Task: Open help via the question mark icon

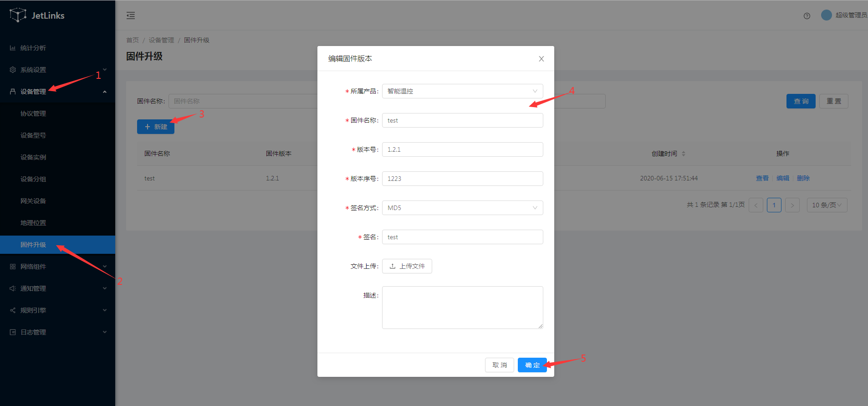Action: coord(807,16)
